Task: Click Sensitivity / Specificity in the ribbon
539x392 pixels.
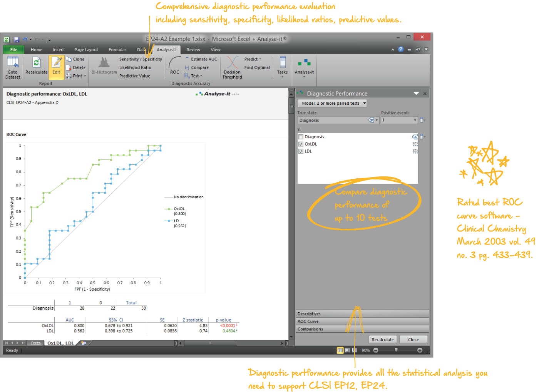Action: (x=141, y=59)
